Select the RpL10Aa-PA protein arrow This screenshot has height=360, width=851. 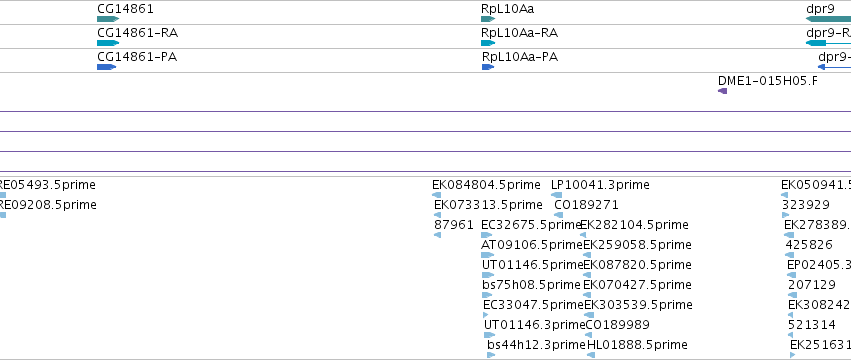[488, 67]
